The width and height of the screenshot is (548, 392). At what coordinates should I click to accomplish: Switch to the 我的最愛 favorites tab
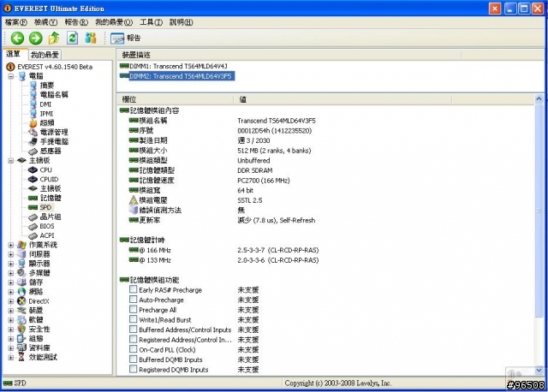[45, 55]
